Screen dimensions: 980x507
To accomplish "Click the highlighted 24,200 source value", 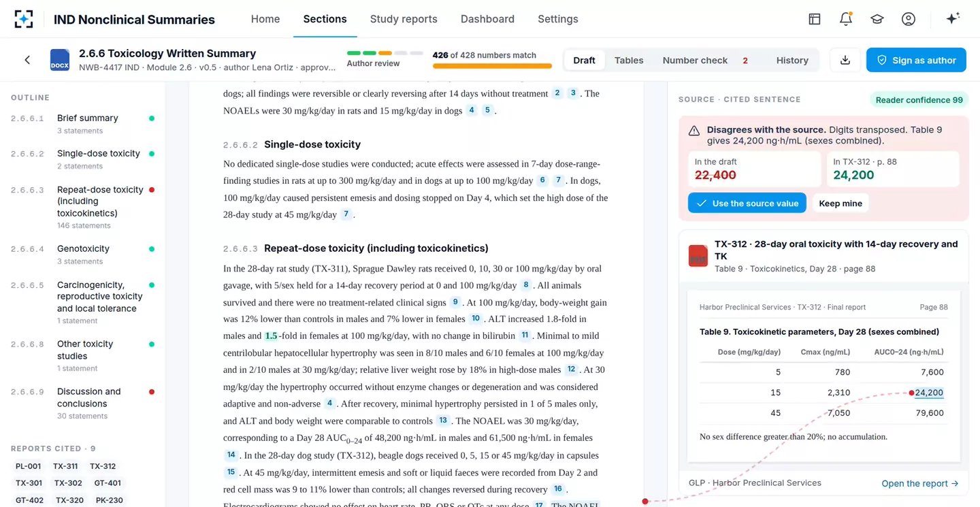I will 929,393.
